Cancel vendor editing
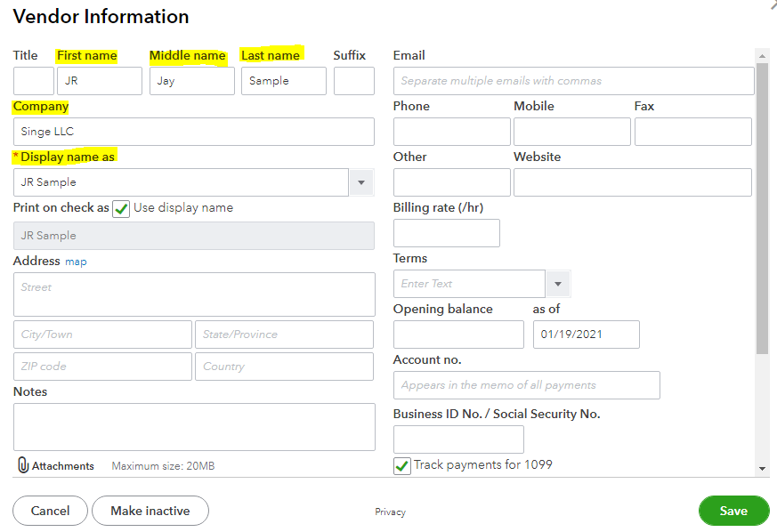 (x=50, y=511)
